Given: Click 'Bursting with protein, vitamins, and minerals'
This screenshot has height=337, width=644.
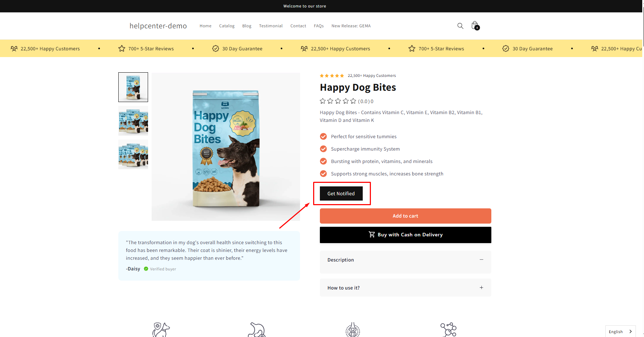Looking at the screenshot, I should pyautogui.click(x=382, y=161).
